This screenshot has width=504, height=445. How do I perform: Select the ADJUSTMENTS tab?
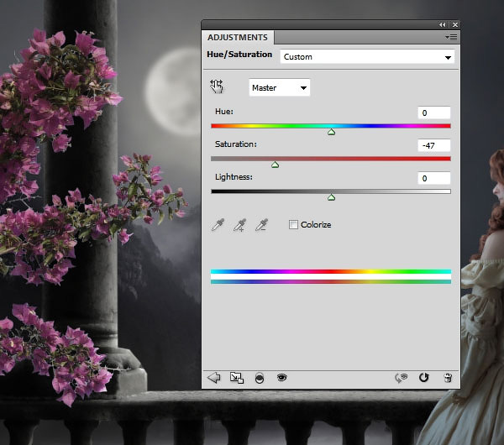238,38
